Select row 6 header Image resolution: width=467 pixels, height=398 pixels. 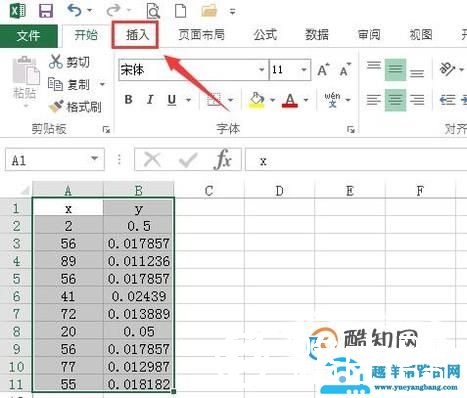pos(16,296)
